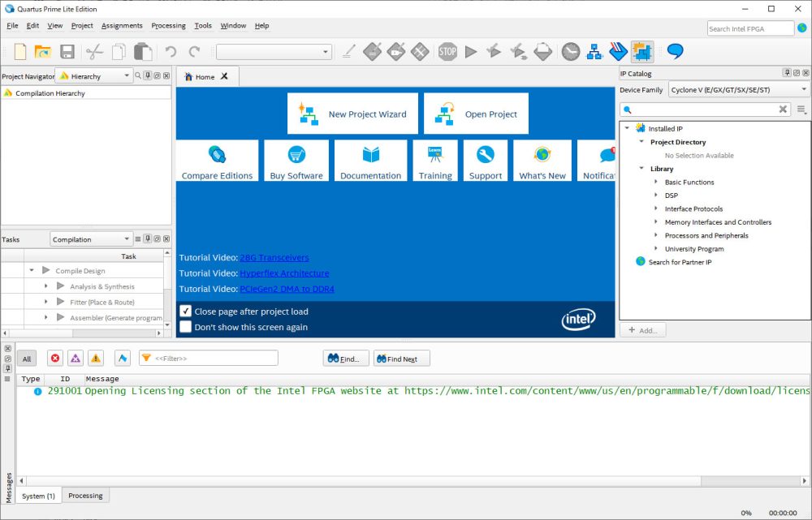Enable Don't show this screen again

[x=186, y=327]
